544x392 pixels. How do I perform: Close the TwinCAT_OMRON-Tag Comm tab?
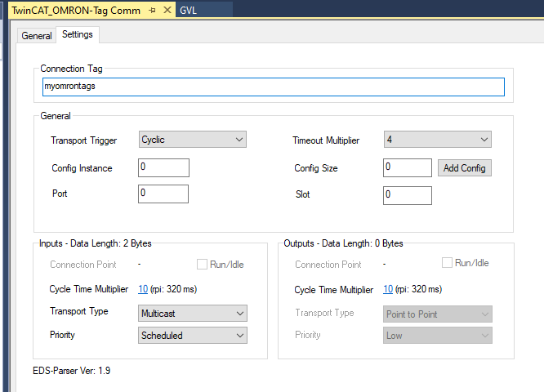coord(167,10)
